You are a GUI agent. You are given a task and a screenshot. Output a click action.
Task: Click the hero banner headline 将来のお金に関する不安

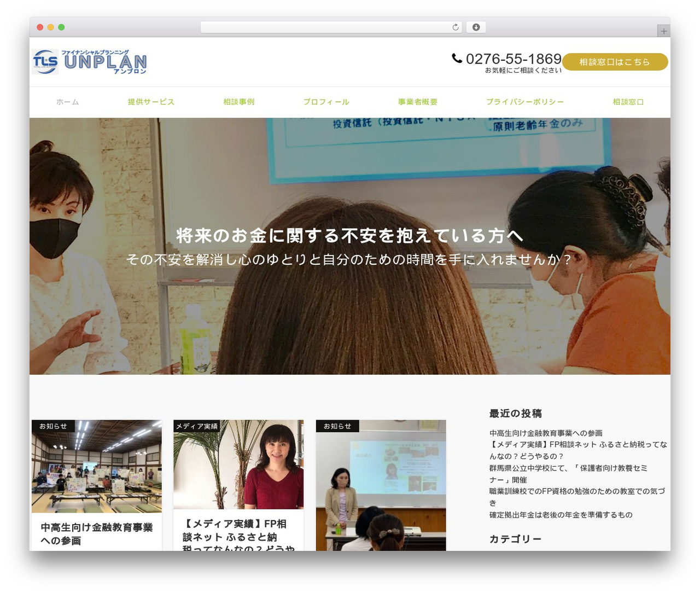(x=350, y=236)
